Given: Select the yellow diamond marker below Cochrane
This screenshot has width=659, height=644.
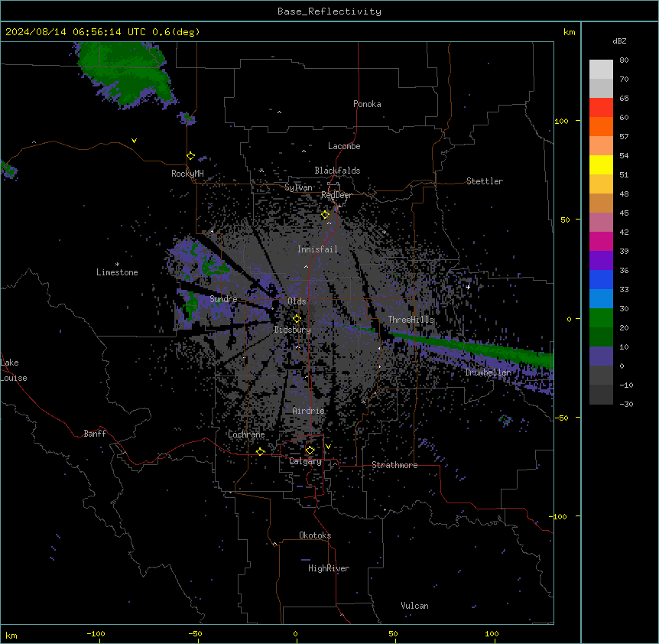Looking at the screenshot, I should pos(260,451).
